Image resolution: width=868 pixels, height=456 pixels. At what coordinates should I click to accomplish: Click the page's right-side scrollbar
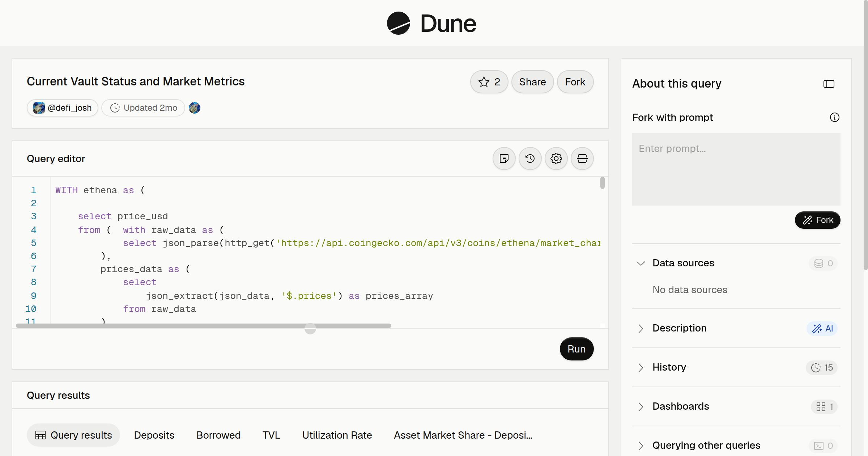point(865,135)
